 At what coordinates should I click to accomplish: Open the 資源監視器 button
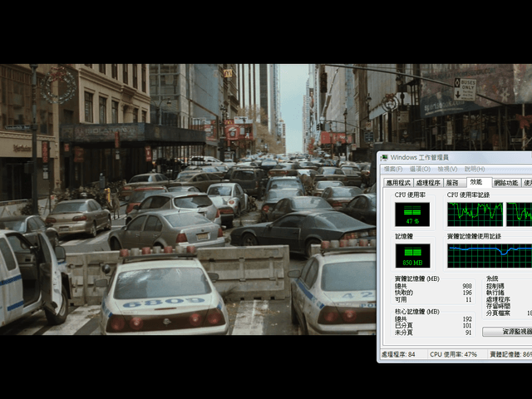(x=507, y=332)
